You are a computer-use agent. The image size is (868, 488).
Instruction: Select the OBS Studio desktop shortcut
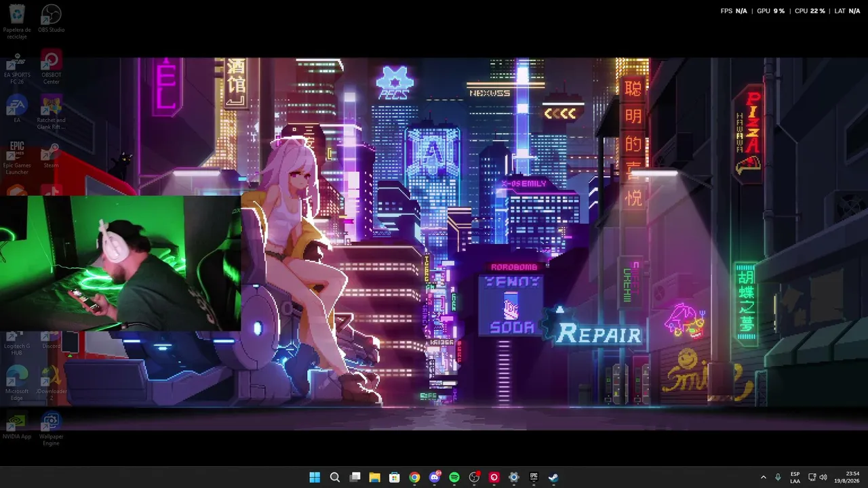click(x=52, y=19)
